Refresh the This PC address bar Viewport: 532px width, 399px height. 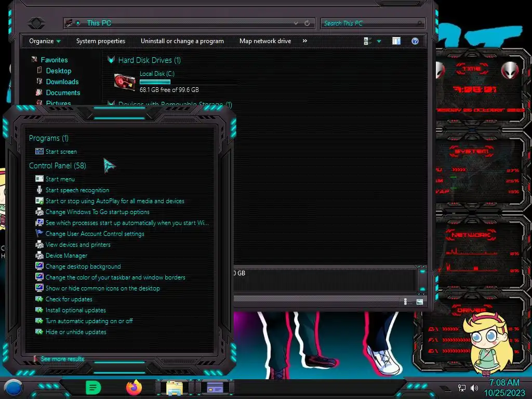tap(307, 23)
